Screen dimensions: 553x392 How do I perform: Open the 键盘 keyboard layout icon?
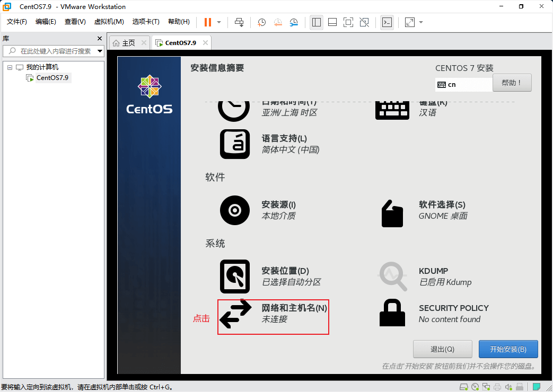point(392,110)
